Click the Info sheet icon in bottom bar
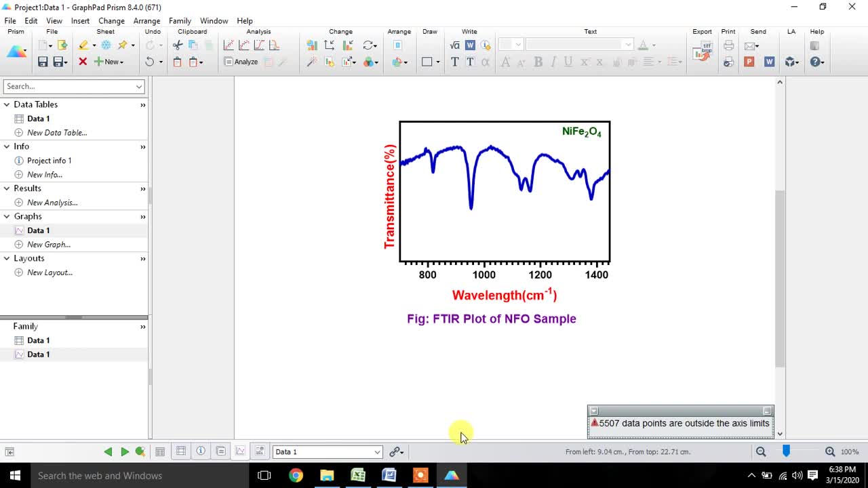 click(201, 451)
